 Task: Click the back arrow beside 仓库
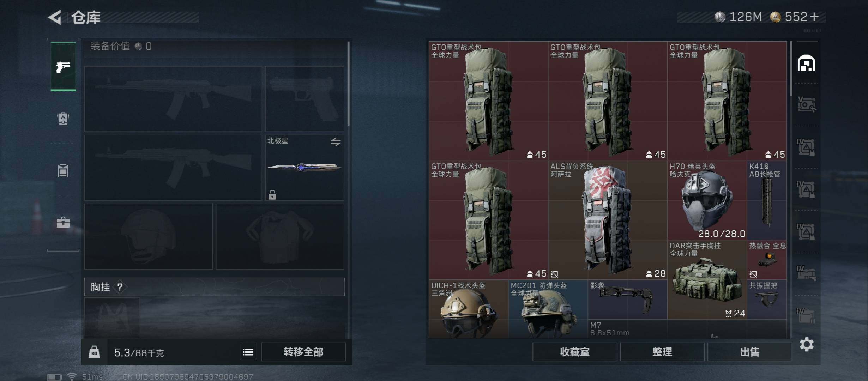55,17
